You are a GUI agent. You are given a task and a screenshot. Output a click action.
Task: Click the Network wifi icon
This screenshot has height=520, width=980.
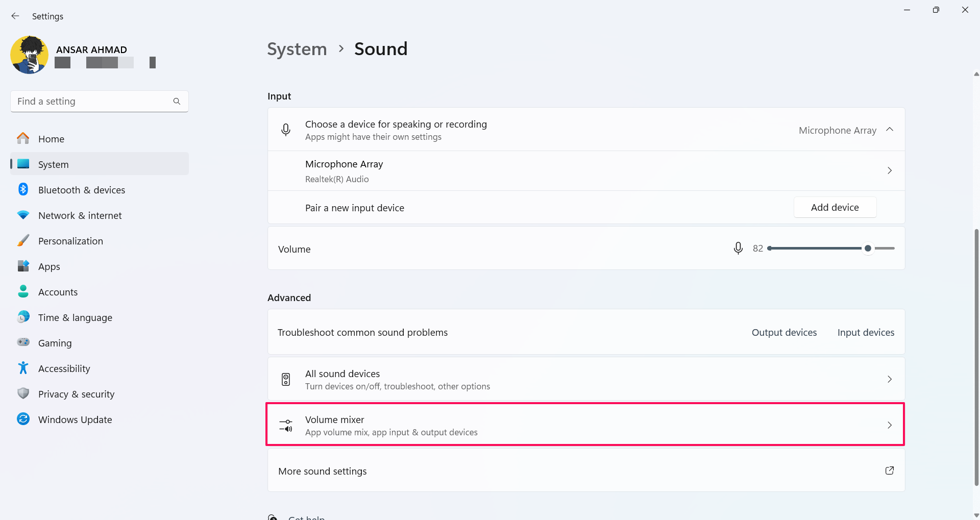[x=23, y=215]
